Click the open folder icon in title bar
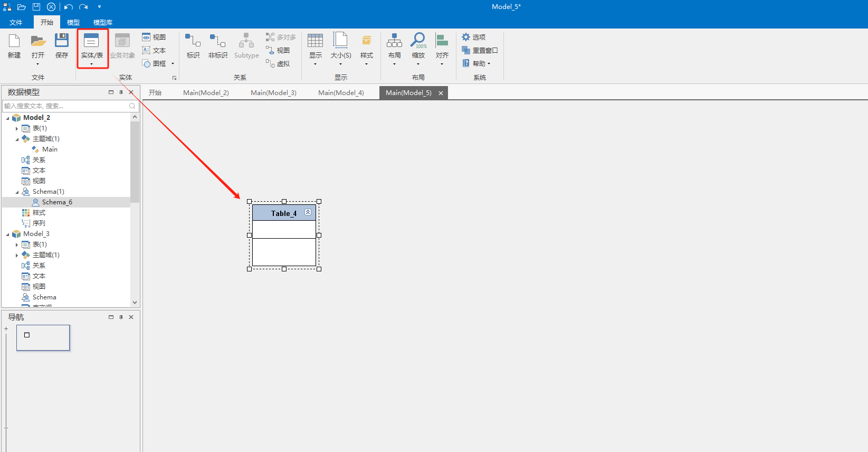 coord(22,7)
